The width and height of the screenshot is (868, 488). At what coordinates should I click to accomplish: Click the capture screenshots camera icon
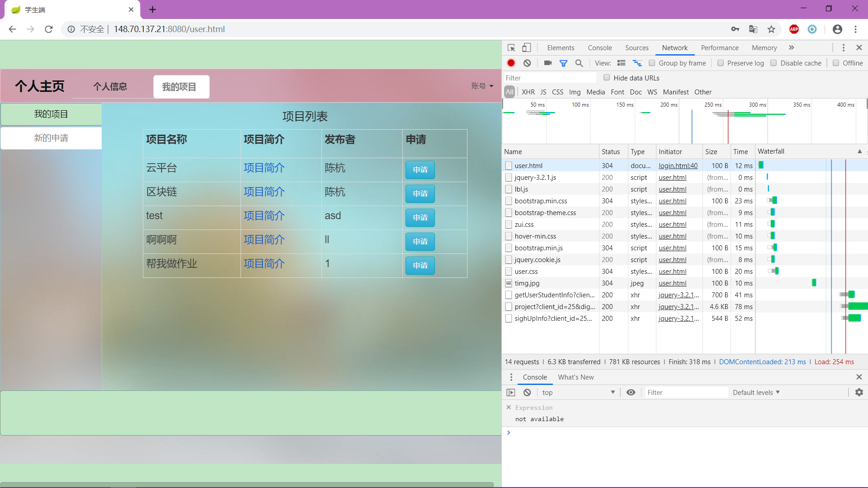pyautogui.click(x=547, y=63)
